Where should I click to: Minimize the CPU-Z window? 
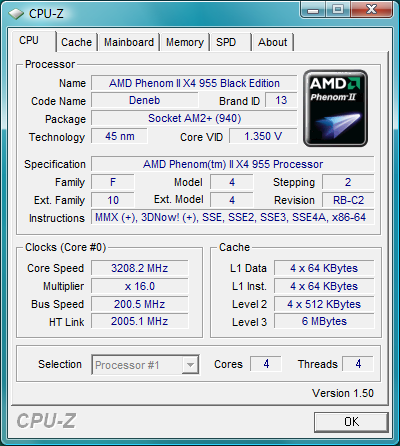click(x=313, y=10)
